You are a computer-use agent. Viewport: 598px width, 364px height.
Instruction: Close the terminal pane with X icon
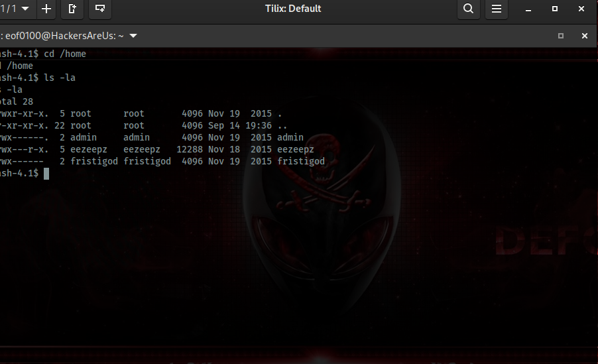pos(585,35)
